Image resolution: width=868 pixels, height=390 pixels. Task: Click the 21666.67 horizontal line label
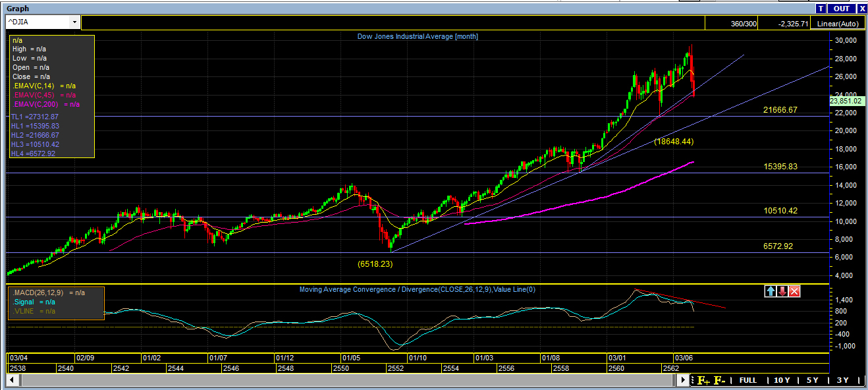coord(780,110)
